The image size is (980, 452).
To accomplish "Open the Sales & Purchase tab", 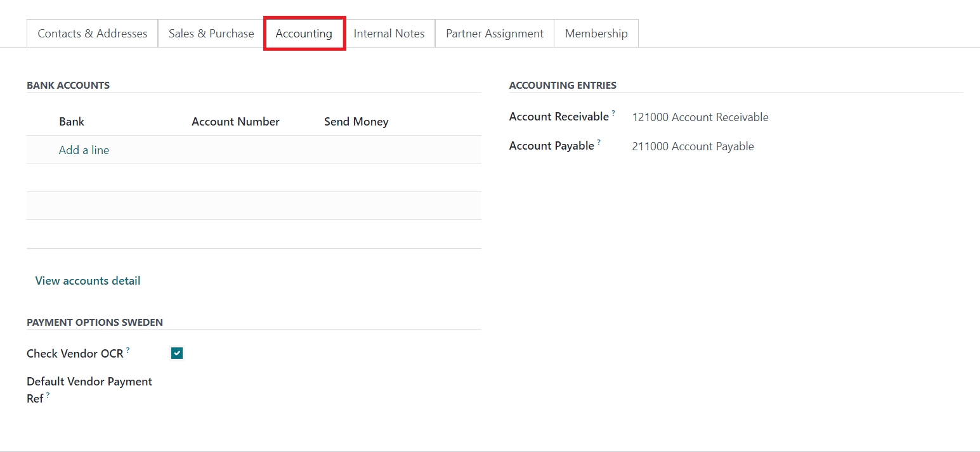I will click(211, 34).
